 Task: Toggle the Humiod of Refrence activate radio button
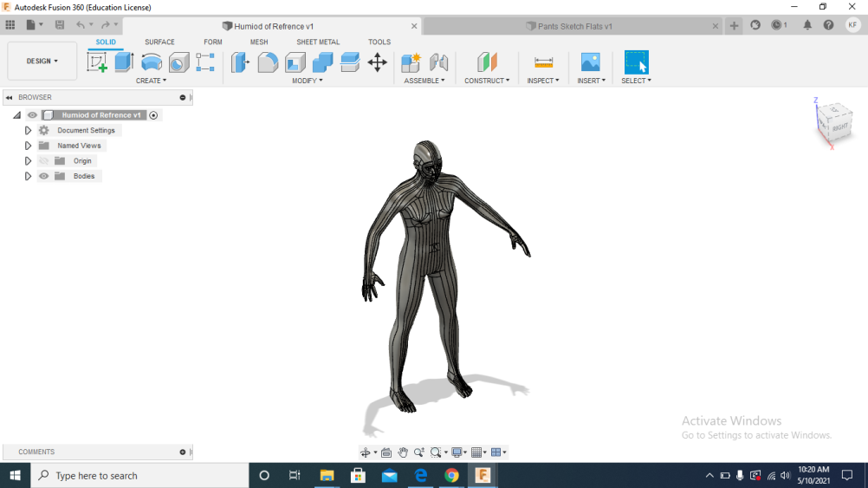pos(153,115)
